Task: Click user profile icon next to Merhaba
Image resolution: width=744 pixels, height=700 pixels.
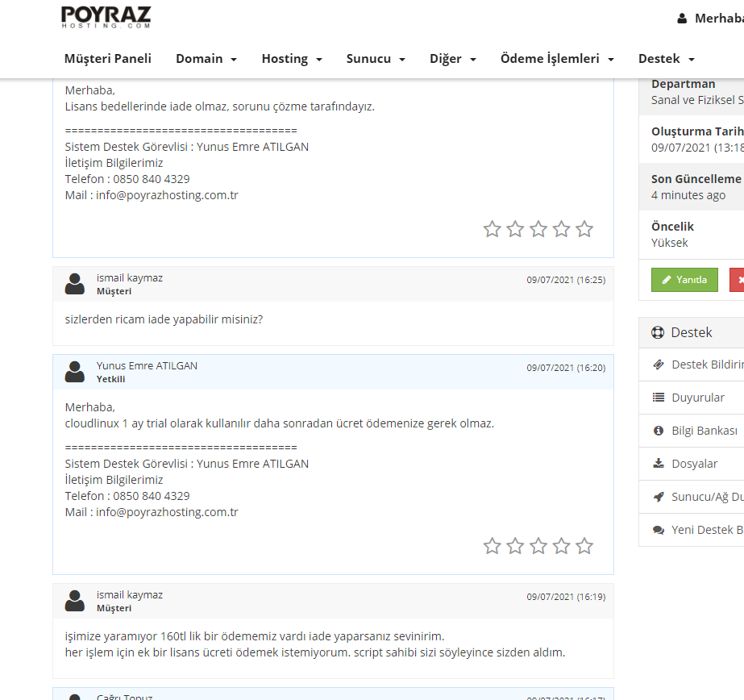Action: pyautogui.click(x=682, y=19)
